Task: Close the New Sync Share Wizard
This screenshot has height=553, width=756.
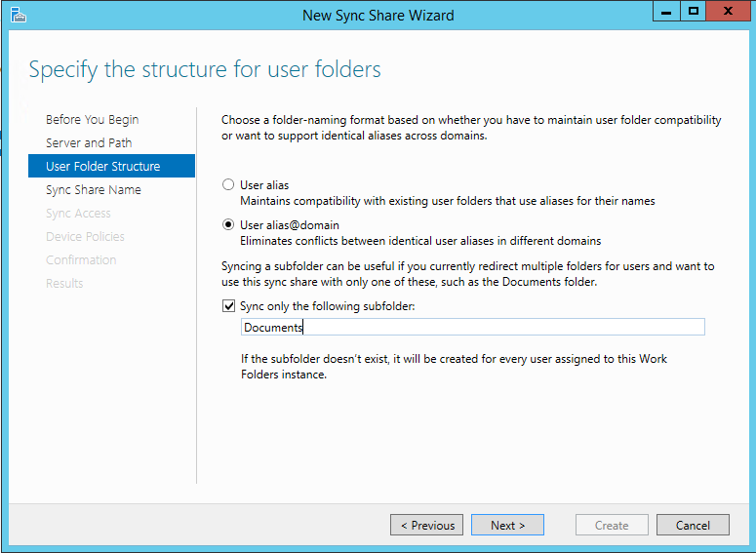Action: 729,12
